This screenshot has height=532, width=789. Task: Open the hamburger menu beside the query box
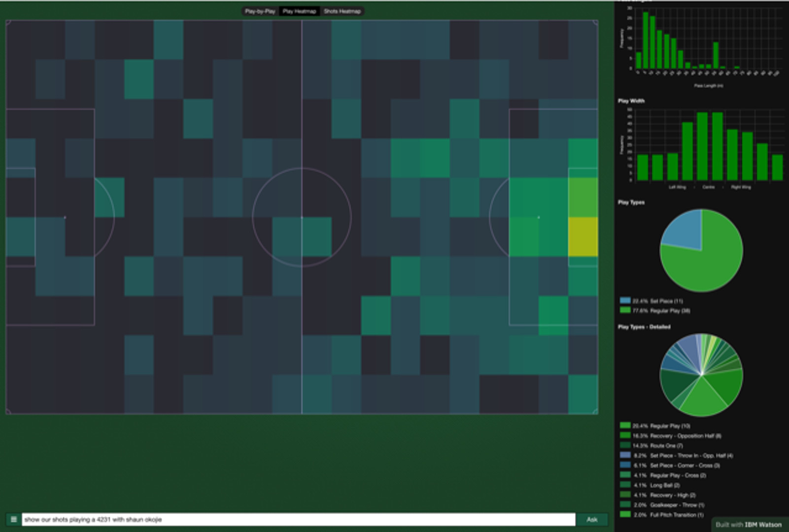pos(13,519)
